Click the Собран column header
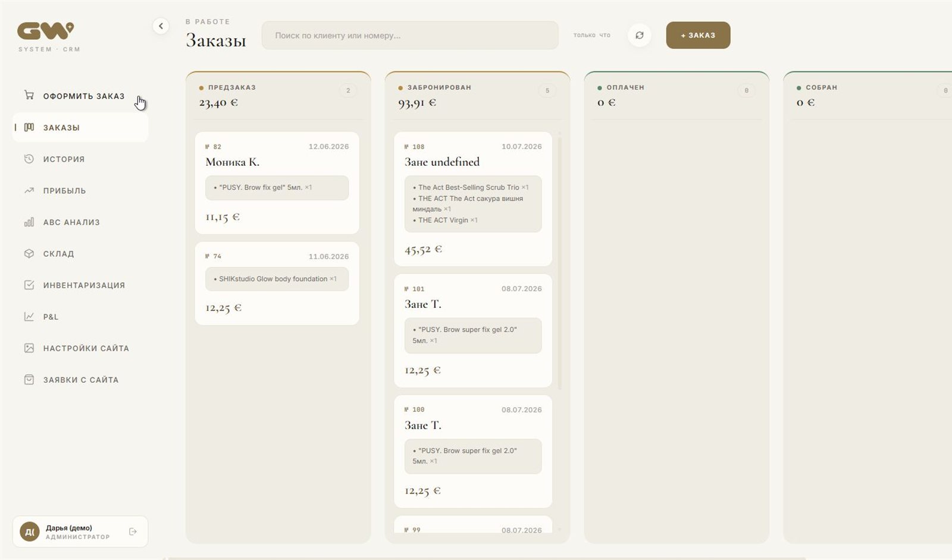This screenshot has height=560, width=952. click(x=868, y=95)
